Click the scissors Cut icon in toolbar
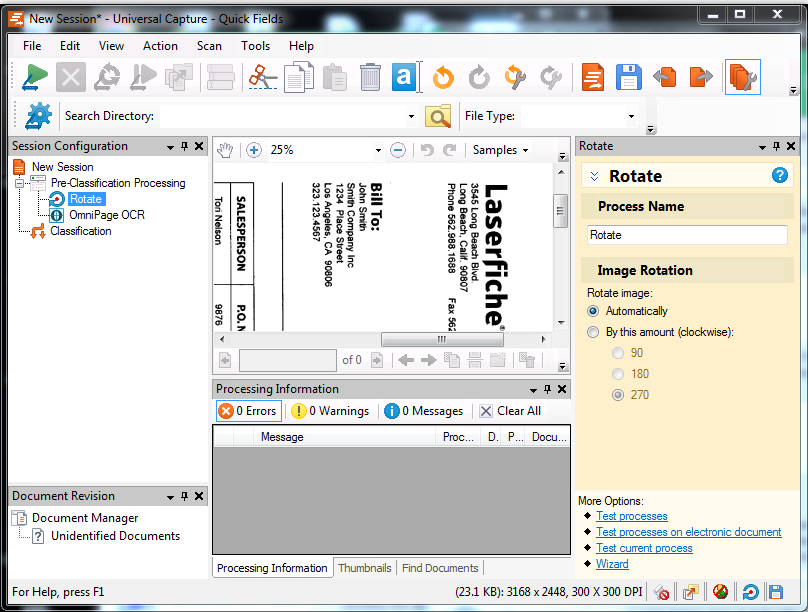Viewport: 808px width, 612px height. 263,77
